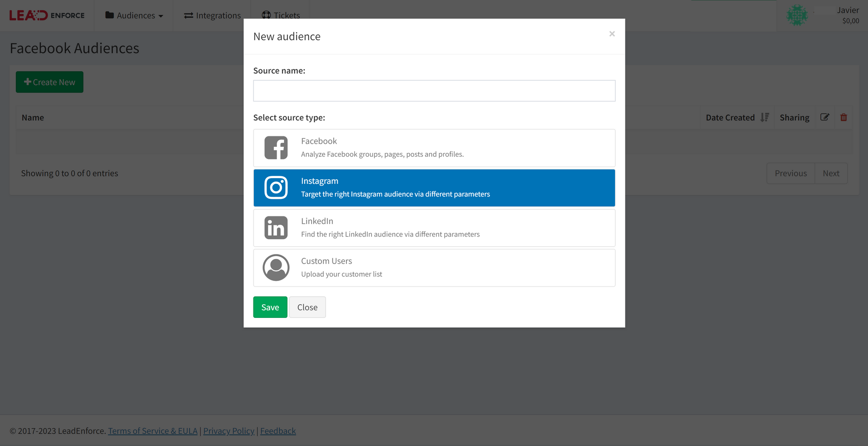The width and height of the screenshot is (868, 446).
Task: Focus the Source name input field
Action: [x=434, y=91]
